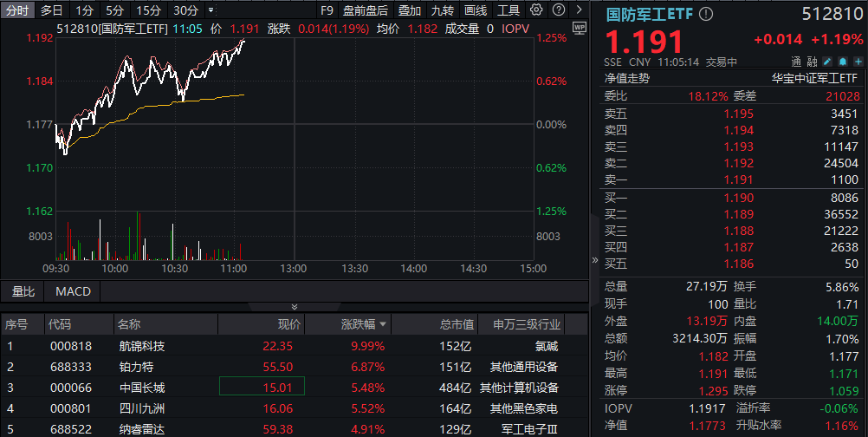Select the 量比 indicator tab
This screenshot has height=437, width=868.
click(23, 291)
